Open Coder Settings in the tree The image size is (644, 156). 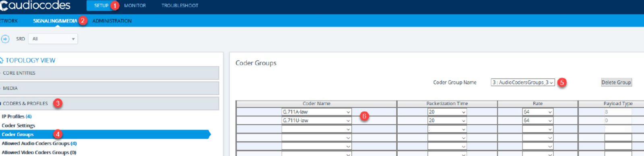(18, 125)
